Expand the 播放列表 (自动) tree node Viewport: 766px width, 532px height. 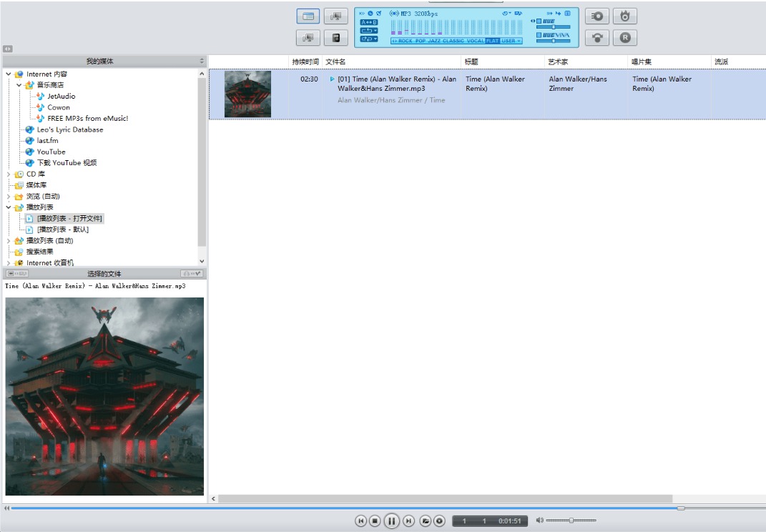coord(9,241)
